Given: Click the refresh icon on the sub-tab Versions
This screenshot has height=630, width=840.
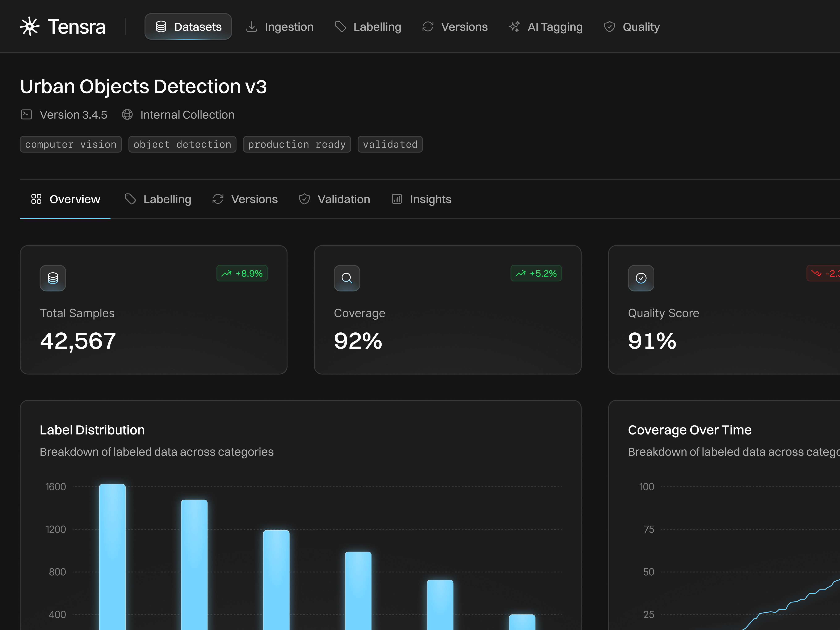Looking at the screenshot, I should pos(218,199).
